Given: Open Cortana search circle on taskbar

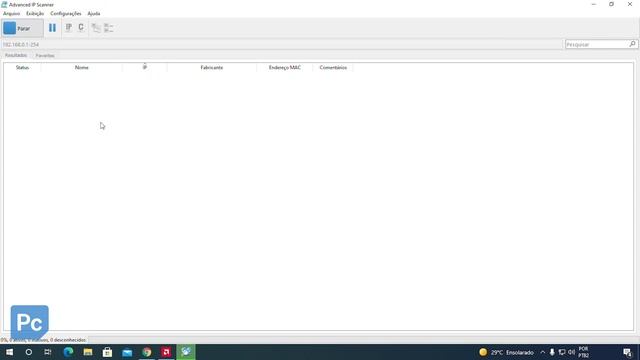Looking at the screenshot, I should (29, 352).
